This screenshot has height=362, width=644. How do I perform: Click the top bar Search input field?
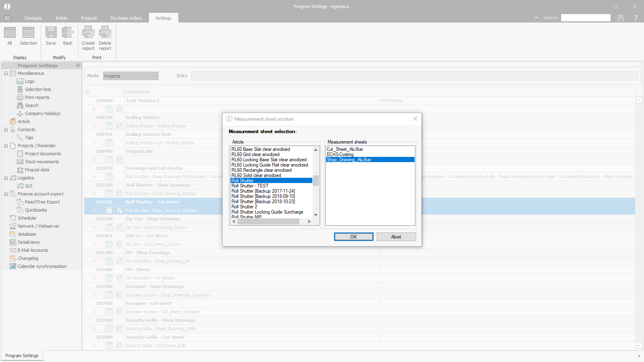[586, 18]
